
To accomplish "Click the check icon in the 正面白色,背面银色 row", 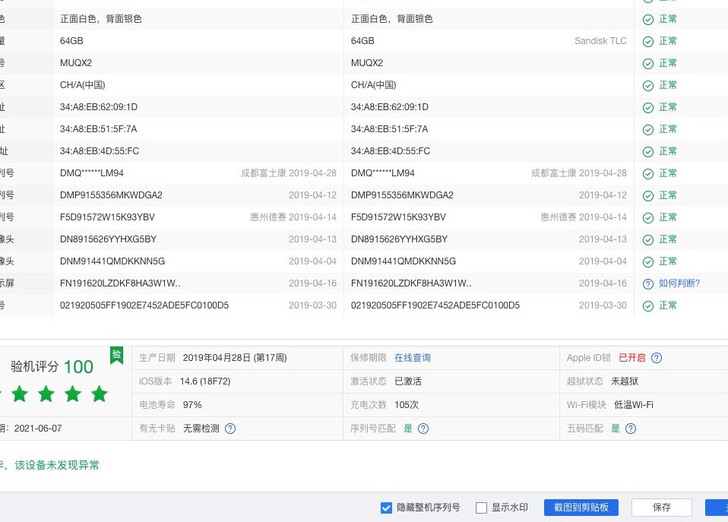I will tap(648, 20).
